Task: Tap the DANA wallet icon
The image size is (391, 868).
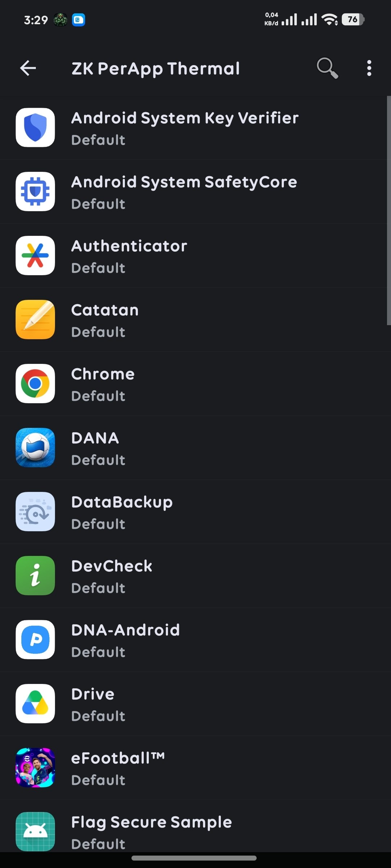Action: coord(35,447)
